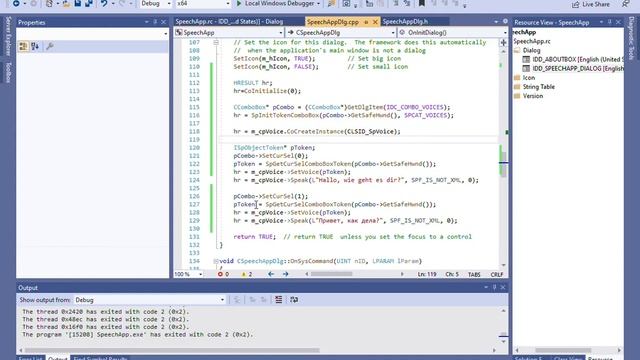
Task: Open the Toolbox side tab
Action: pyautogui.click(x=8, y=73)
